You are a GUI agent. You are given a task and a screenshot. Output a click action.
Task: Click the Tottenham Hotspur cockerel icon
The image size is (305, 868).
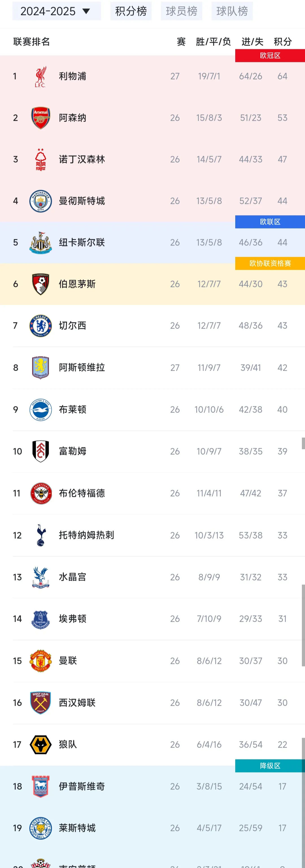point(40,535)
